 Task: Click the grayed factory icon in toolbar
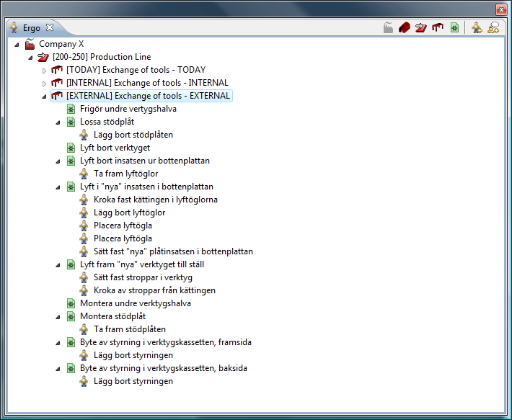[x=389, y=28]
